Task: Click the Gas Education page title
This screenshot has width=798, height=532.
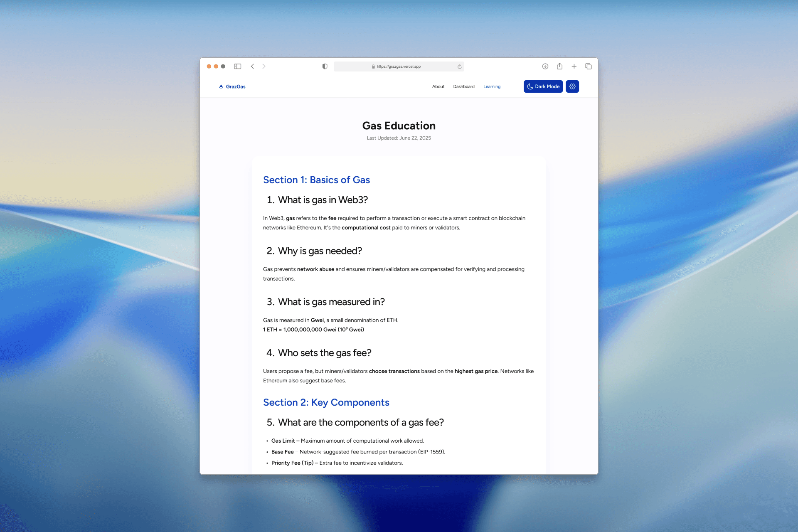Action: 399,126
